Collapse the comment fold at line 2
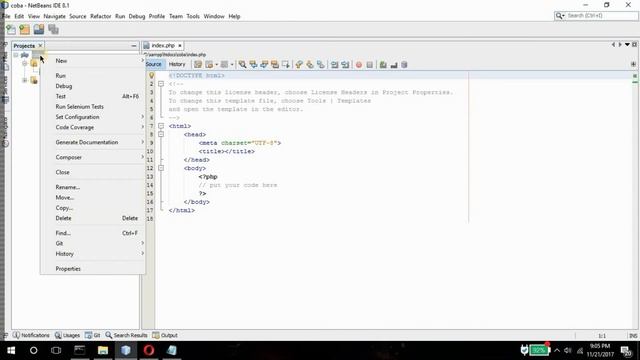 161,84
